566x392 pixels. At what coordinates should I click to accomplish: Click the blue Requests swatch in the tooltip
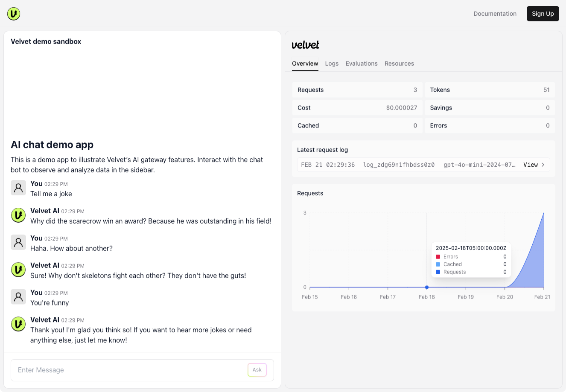click(x=438, y=272)
